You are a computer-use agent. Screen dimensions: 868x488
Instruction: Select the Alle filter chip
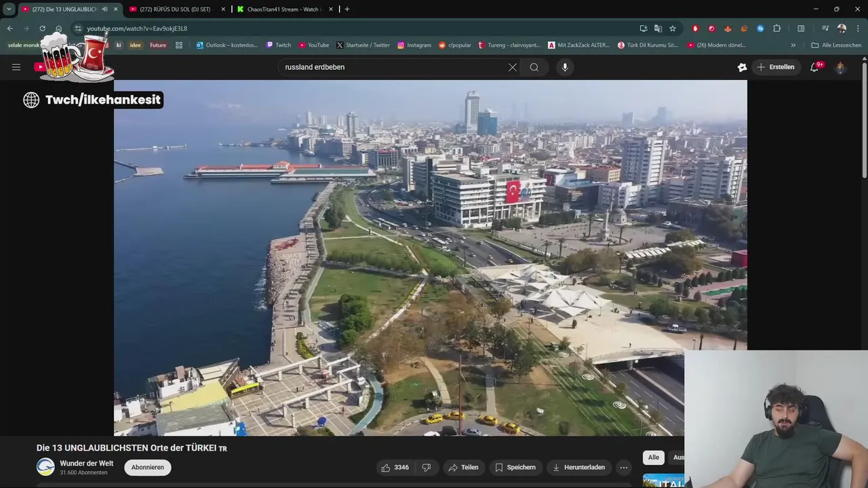(x=653, y=457)
